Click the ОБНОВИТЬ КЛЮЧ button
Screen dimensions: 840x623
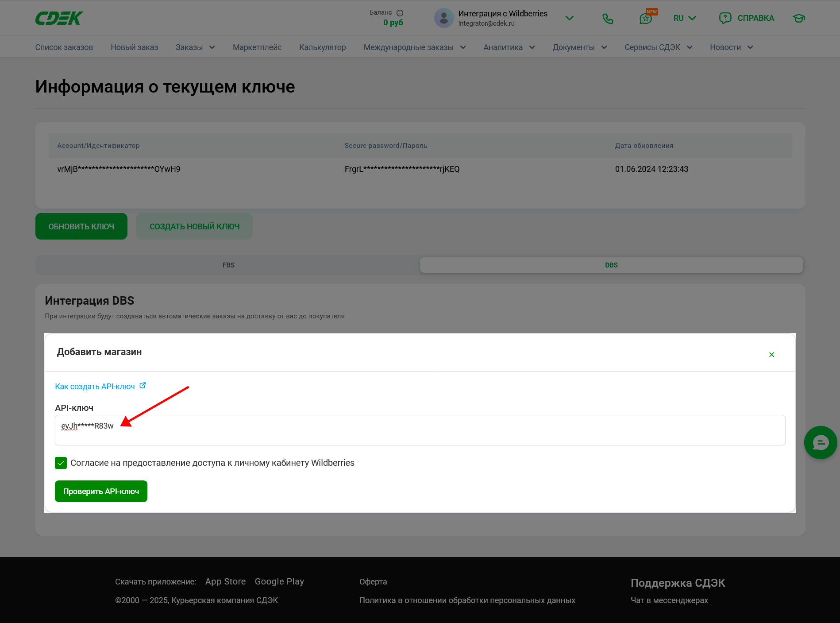[81, 226]
